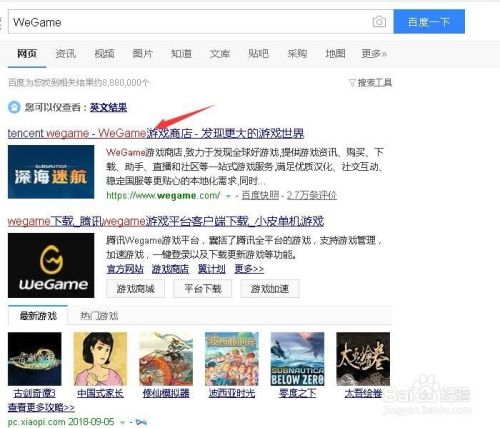Select the 网页 tab
This screenshot has width=500, height=428.
(x=27, y=54)
